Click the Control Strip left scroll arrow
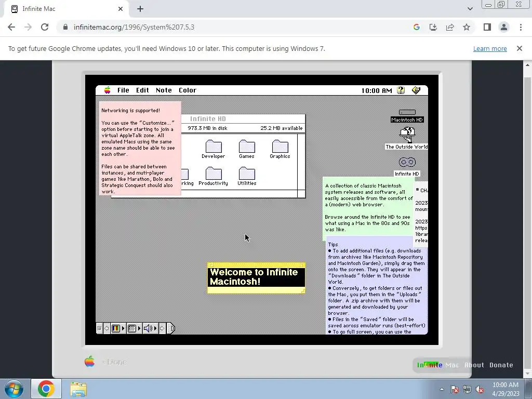 click(107, 328)
